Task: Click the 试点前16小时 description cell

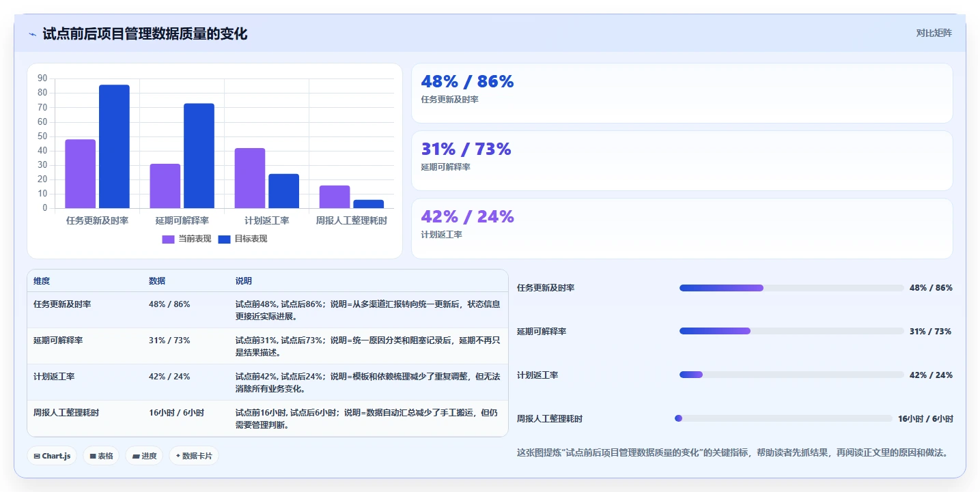Action: (x=368, y=419)
